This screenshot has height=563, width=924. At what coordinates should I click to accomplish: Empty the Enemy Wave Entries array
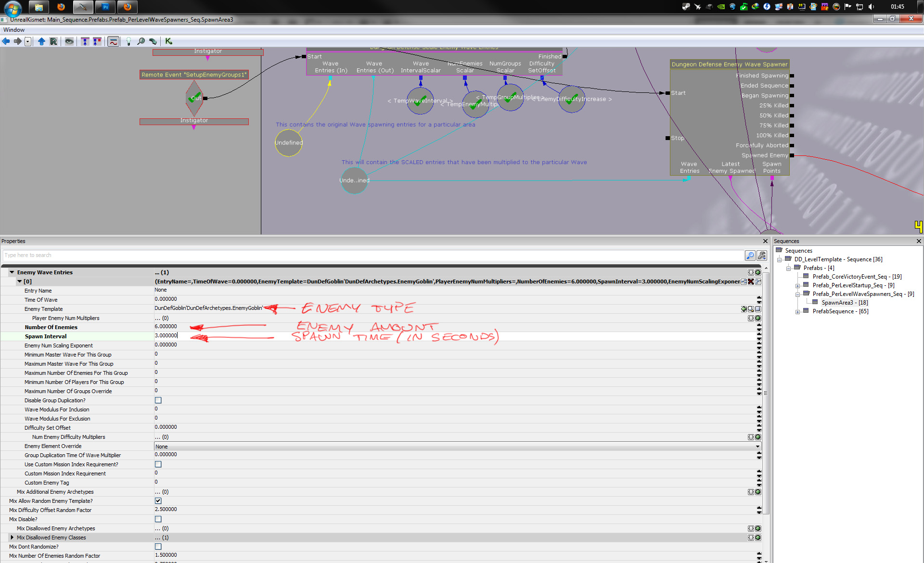click(x=751, y=272)
